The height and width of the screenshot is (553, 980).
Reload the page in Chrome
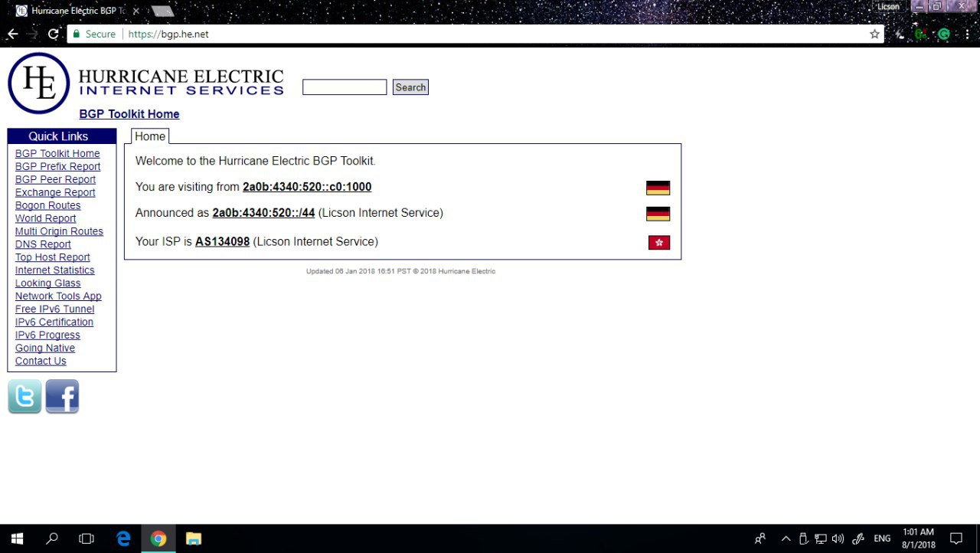click(53, 34)
